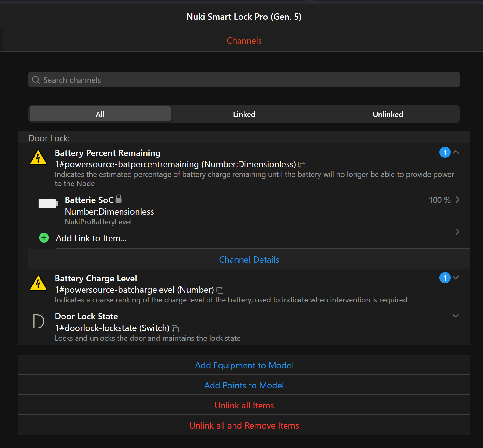483x448 pixels.
Task: Expand the Battery Charge Level channel
Action: [x=456, y=278]
